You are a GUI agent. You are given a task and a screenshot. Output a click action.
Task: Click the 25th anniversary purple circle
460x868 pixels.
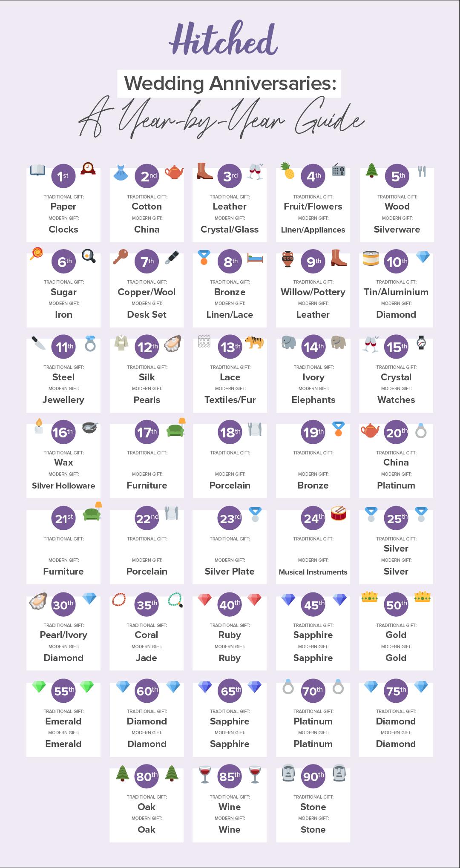397,518
